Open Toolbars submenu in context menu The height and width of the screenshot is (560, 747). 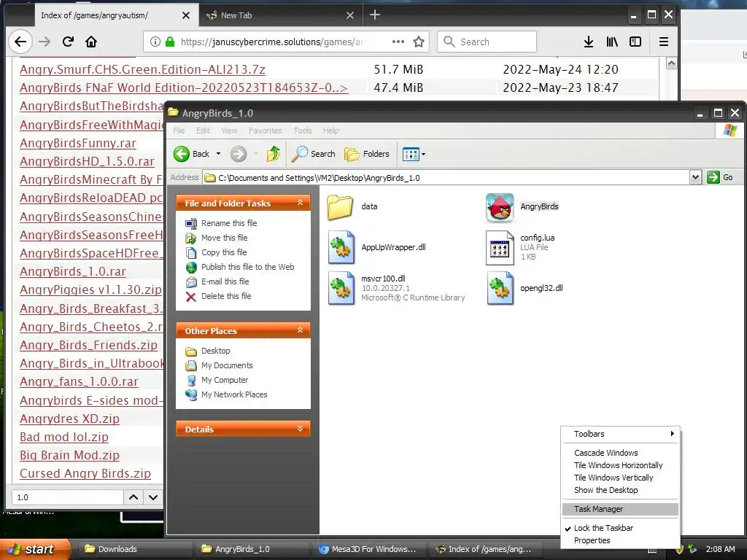(x=620, y=434)
